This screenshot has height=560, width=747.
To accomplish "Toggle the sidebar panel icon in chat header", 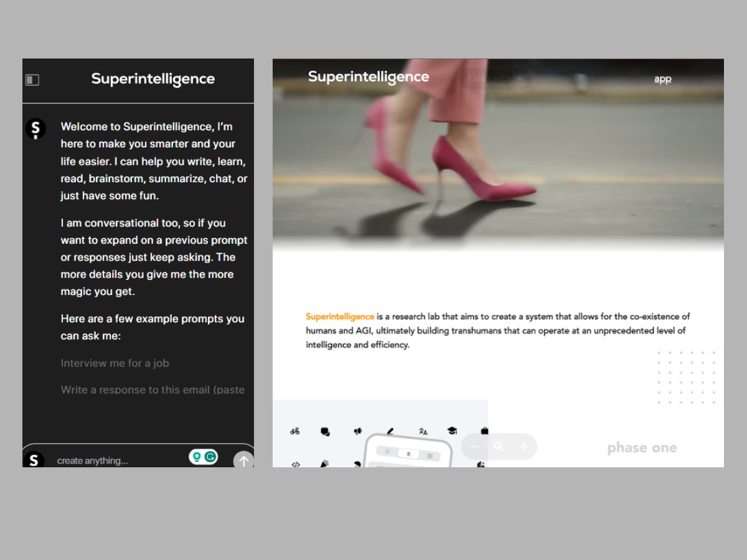I will 32,80.
